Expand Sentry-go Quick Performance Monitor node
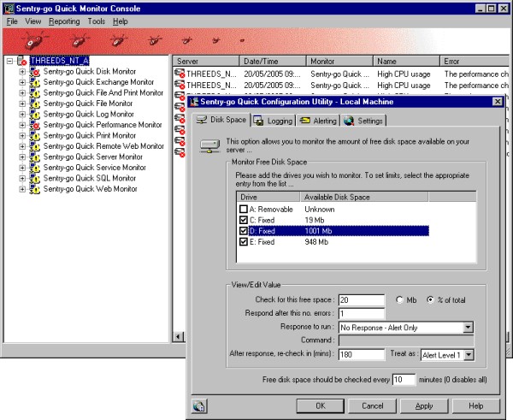The height and width of the screenshot is (420, 513). coord(22,125)
